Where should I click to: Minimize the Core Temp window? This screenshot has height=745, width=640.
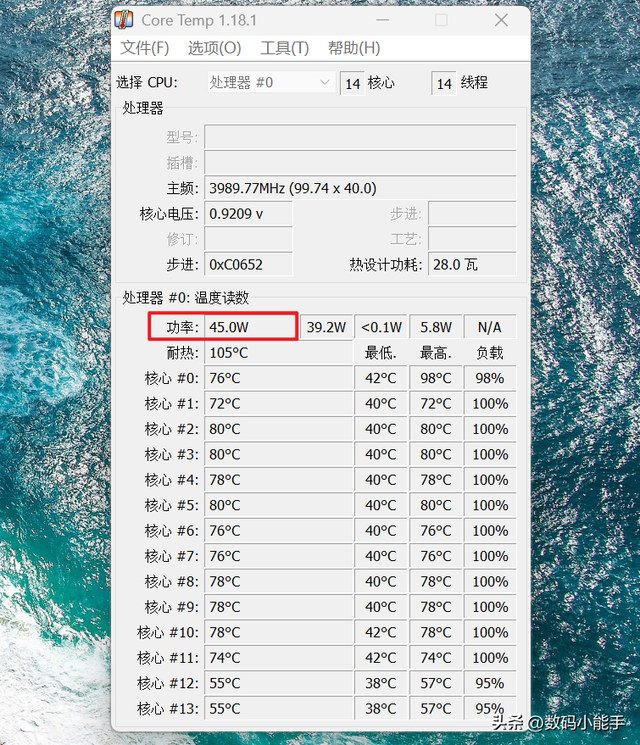(x=382, y=20)
